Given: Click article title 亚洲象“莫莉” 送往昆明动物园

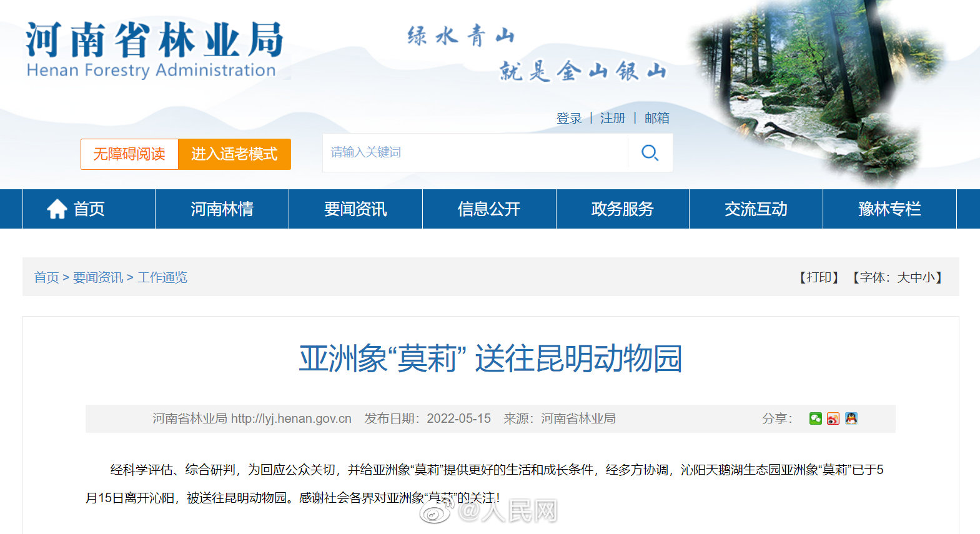Looking at the screenshot, I should click(490, 359).
